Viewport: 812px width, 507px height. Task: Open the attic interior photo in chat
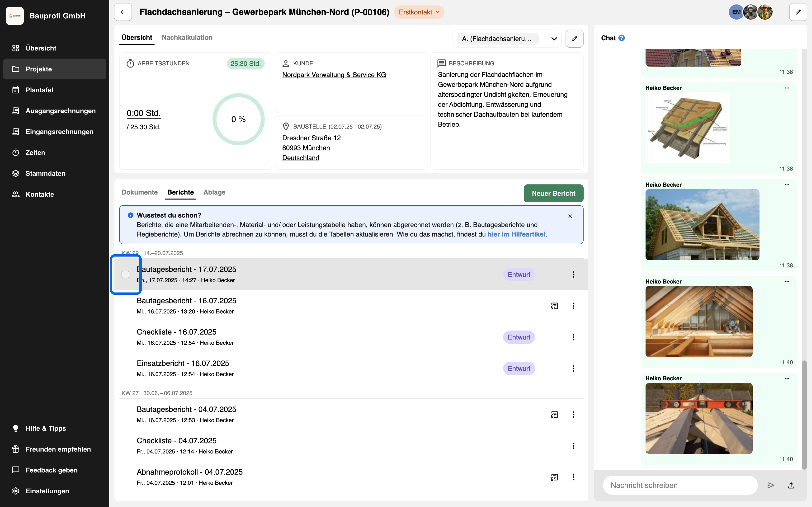point(699,321)
